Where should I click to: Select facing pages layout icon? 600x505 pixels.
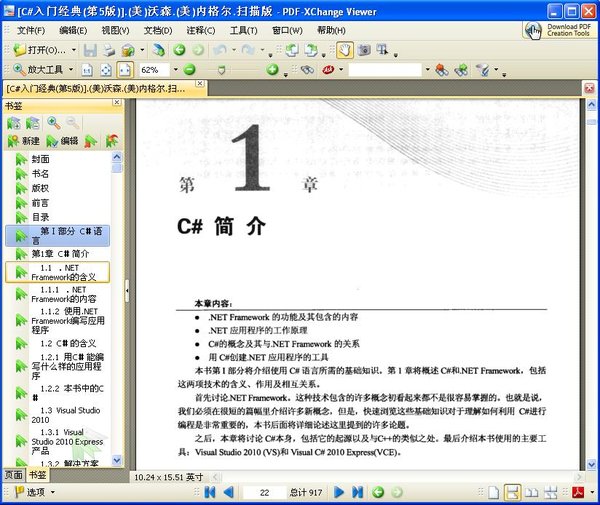click(532, 492)
